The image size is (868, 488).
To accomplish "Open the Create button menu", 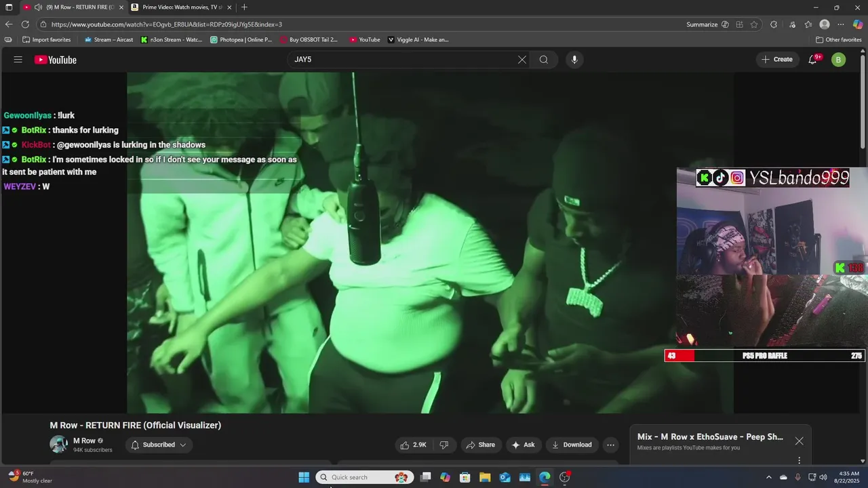I will pos(777,60).
